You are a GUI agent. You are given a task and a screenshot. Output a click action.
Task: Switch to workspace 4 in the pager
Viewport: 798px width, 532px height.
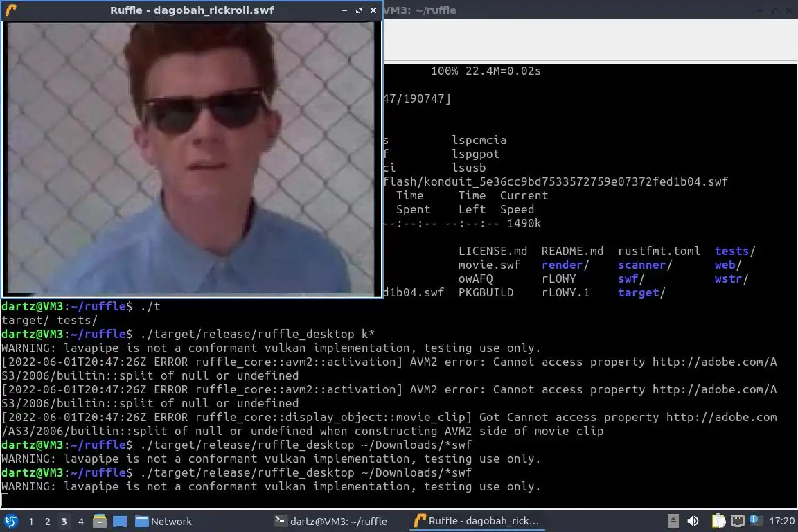[80, 522]
